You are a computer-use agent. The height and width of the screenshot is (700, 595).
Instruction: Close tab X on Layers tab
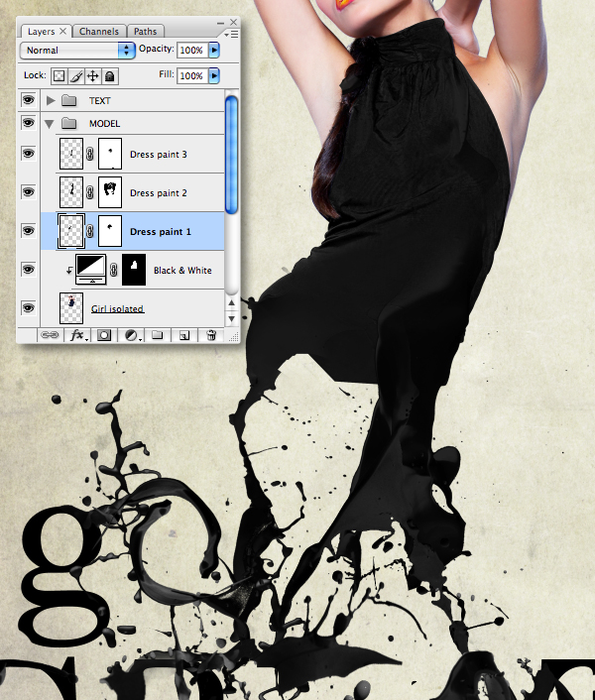click(x=62, y=31)
